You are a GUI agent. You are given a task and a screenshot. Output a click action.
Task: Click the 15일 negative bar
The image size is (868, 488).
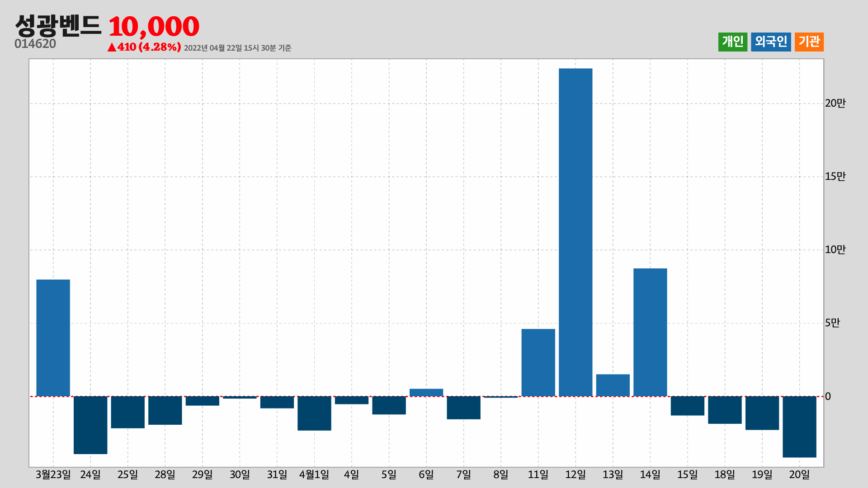click(687, 406)
